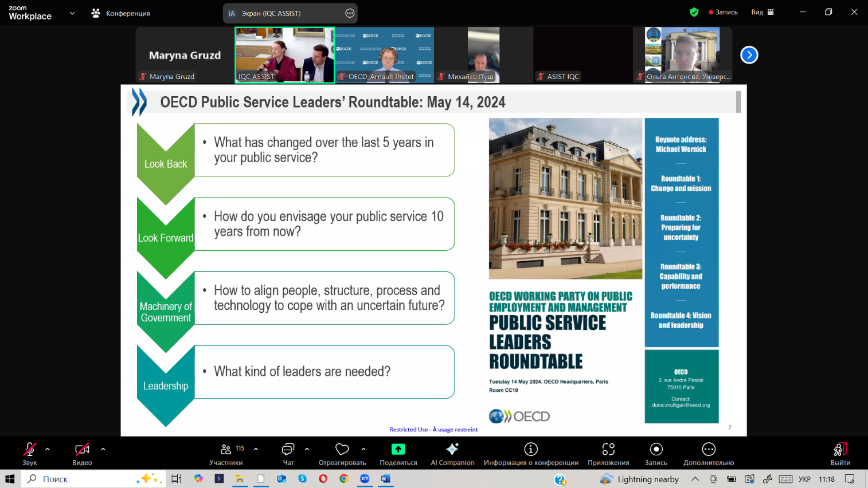Image resolution: width=868 pixels, height=488 pixels.
Task: Click the Выйти leave meeting button
Action: tap(840, 454)
